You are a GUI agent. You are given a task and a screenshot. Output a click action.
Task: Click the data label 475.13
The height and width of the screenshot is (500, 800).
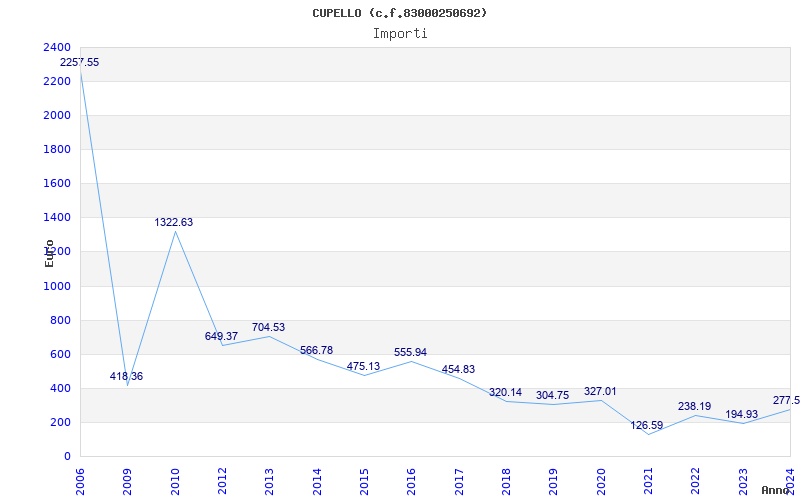pyautogui.click(x=363, y=366)
